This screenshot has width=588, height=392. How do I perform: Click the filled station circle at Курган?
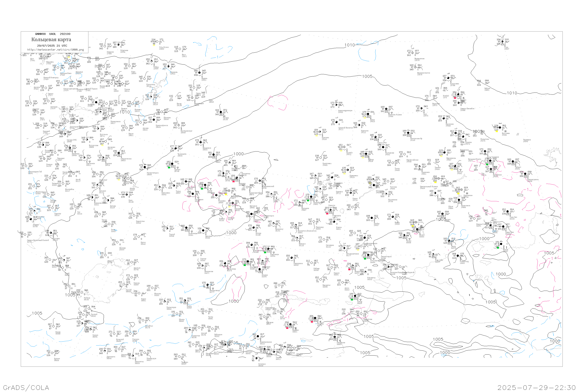[x=213, y=155]
